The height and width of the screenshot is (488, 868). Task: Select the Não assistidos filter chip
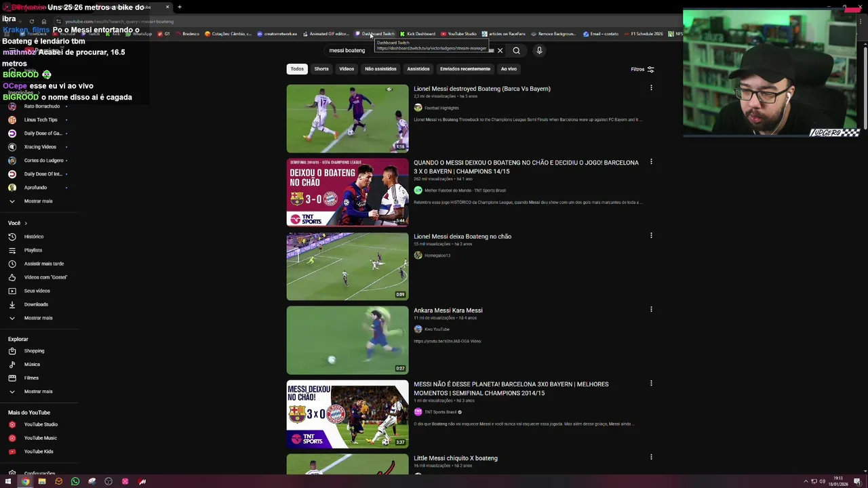pos(380,68)
